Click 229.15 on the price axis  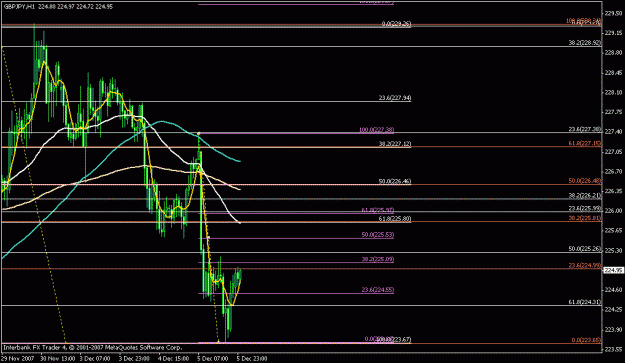coord(613,33)
